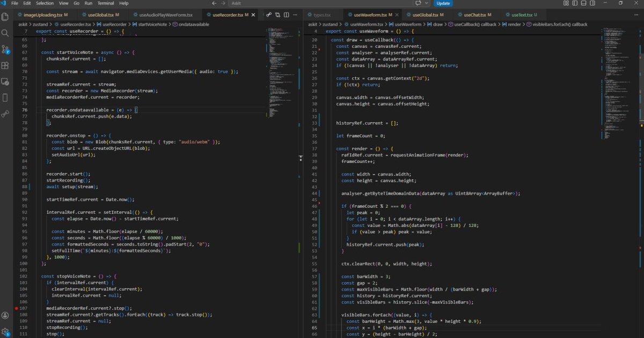Click line number 88 in left editor
Screen dimensions: 644x338
point(25,187)
